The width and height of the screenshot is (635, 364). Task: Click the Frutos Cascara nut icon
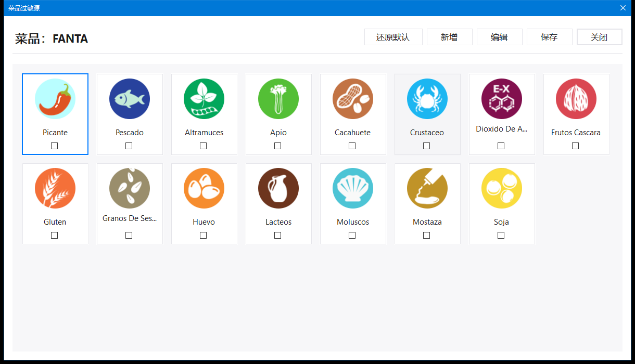point(576,99)
